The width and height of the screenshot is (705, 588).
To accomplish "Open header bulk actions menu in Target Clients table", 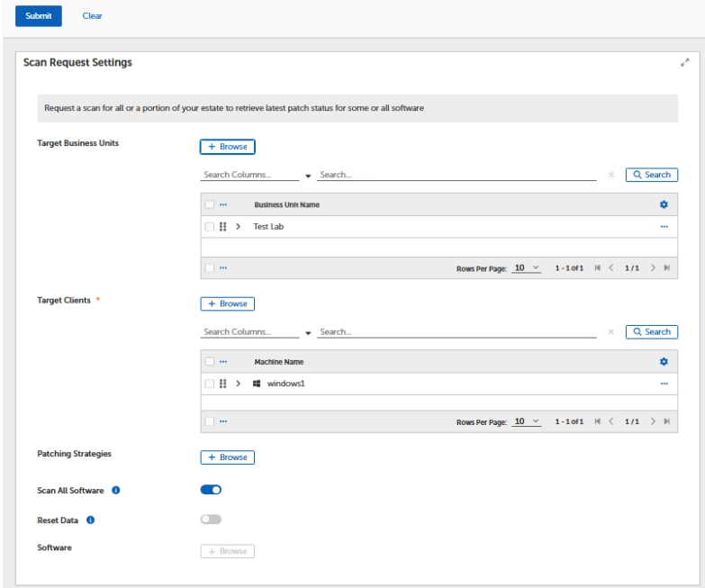I will (x=223, y=362).
